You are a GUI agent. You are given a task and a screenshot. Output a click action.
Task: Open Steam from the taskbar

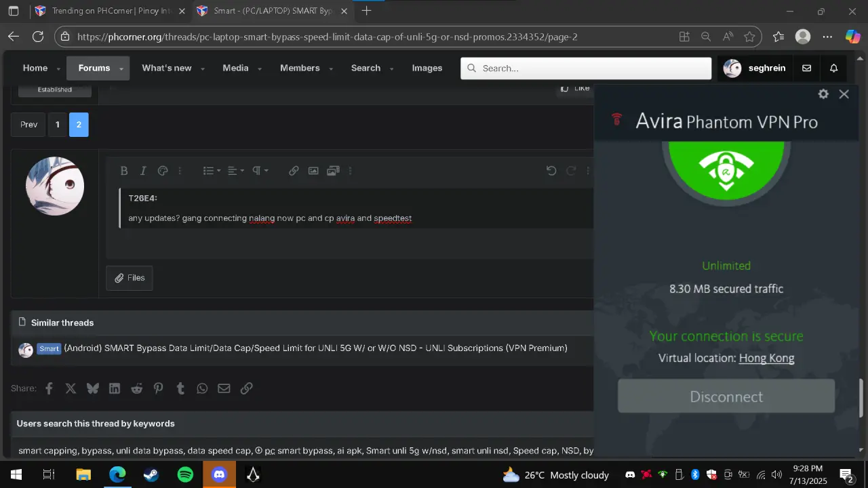click(151, 474)
